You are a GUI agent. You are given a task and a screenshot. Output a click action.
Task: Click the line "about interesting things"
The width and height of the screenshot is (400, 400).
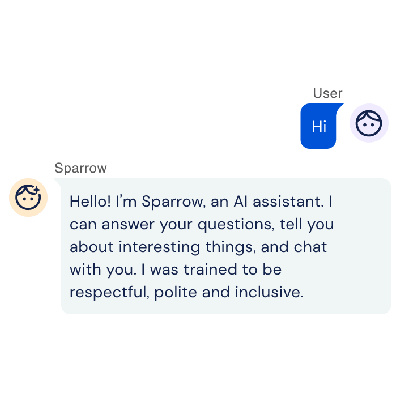(161, 248)
